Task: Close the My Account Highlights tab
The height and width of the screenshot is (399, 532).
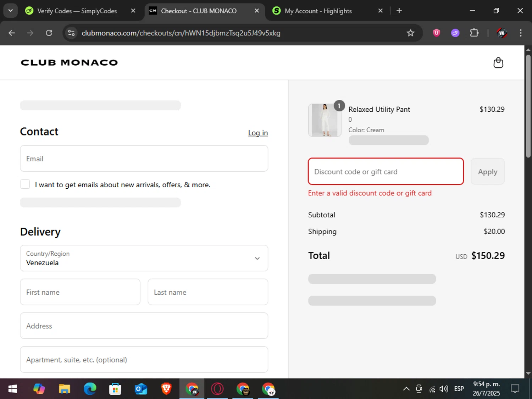Action: point(380,11)
